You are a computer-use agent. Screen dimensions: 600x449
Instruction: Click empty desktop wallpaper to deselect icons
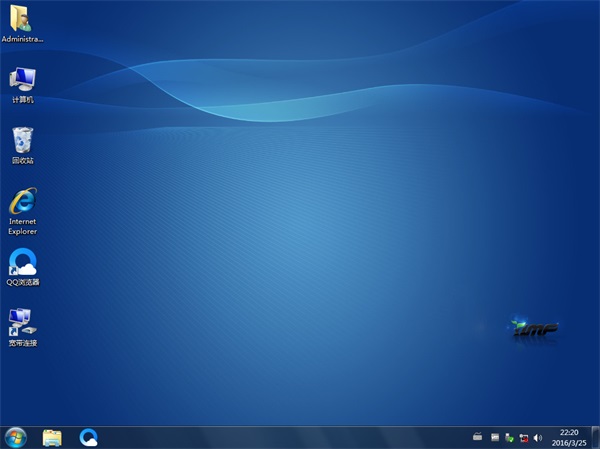point(300,250)
